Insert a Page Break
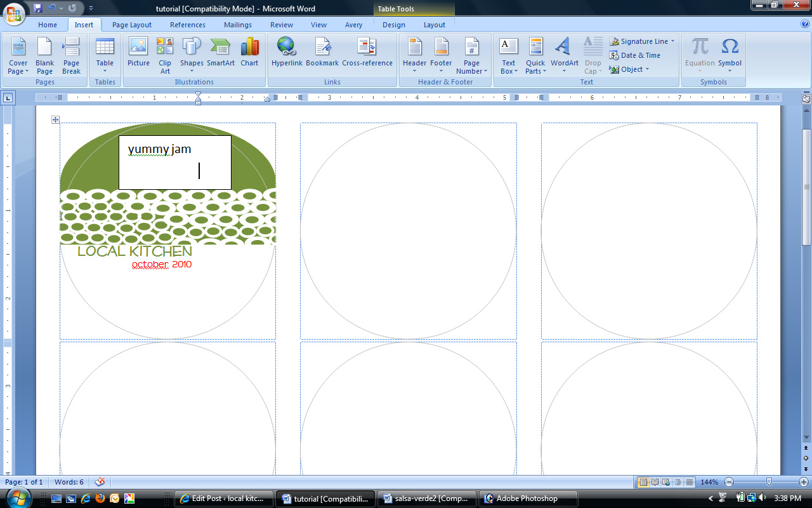 pos(71,54)
